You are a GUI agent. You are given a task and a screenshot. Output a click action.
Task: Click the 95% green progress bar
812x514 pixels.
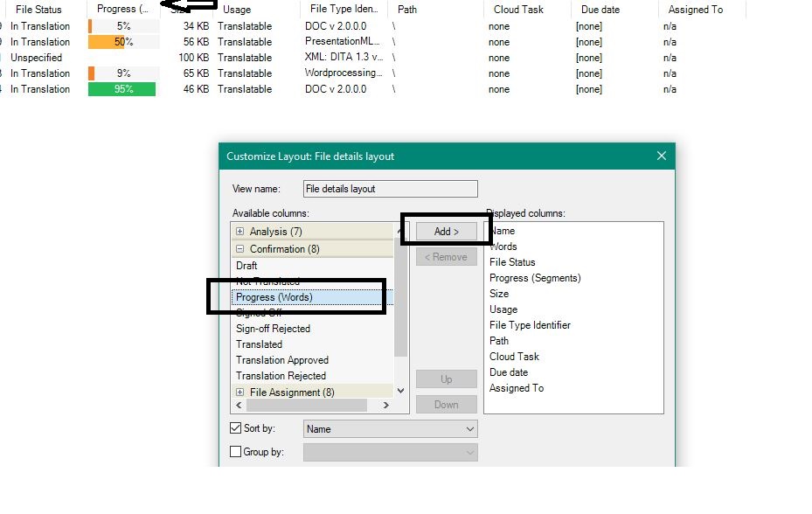[122, 88]
